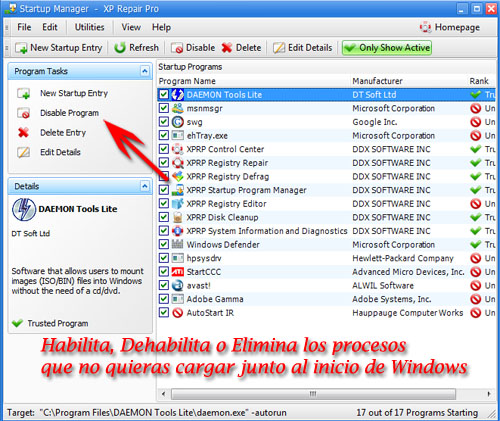
Task: Click the green Refresh arrow icon
Action: pyautogui.click(x=120, y=48)
